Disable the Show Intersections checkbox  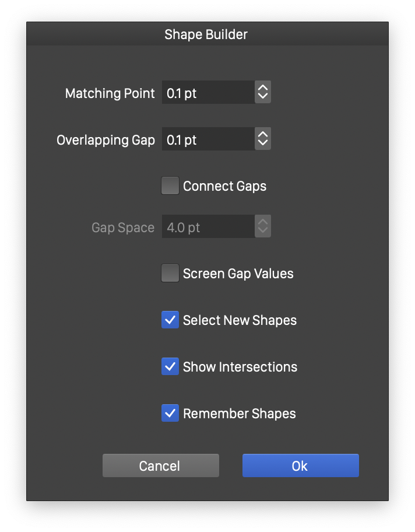170,367
